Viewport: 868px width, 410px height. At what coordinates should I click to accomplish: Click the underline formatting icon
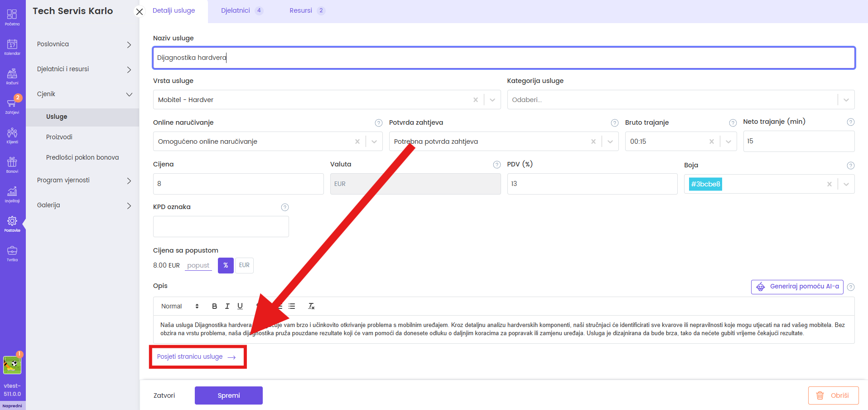240,306
